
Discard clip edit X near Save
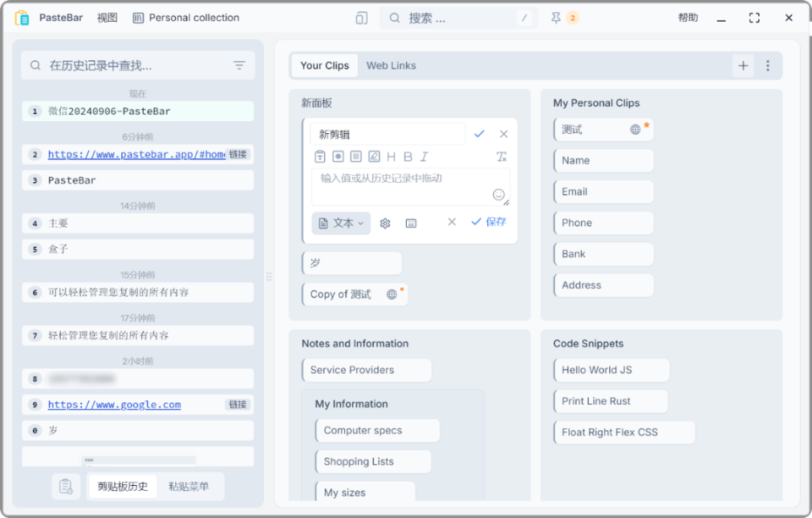tap(452, 222)
